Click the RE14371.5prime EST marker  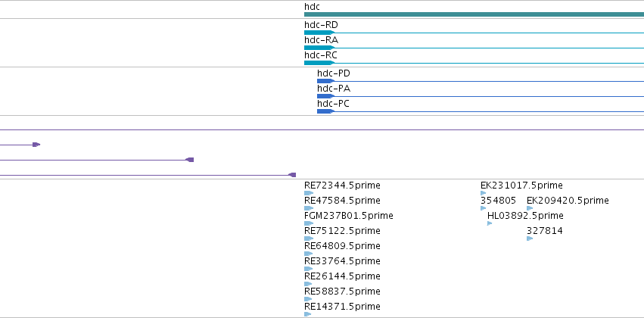pyautogui.click(x=308, y=314)
